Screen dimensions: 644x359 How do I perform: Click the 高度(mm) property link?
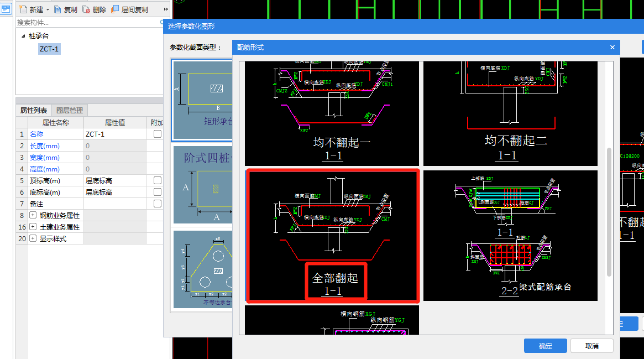[44, 169]
